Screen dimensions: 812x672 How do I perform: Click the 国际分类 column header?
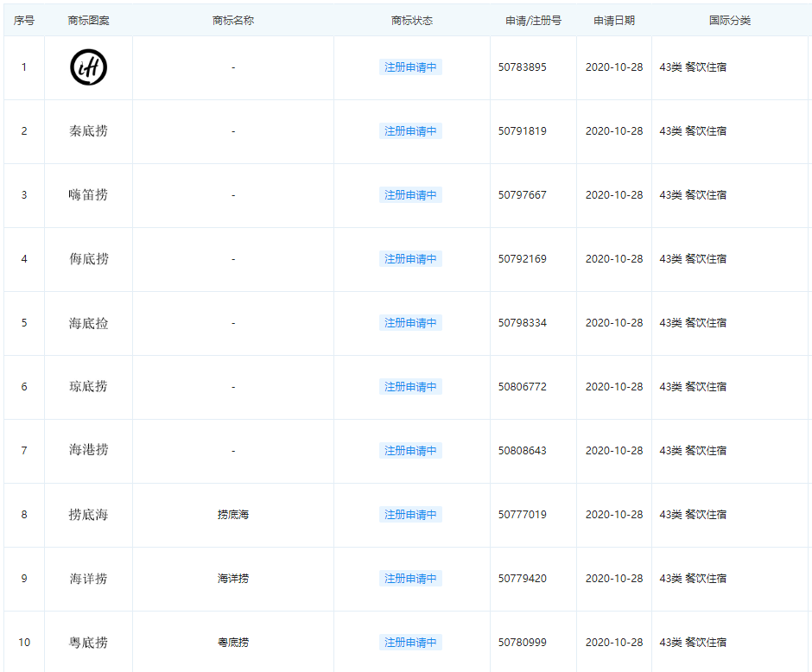(730, 21)
